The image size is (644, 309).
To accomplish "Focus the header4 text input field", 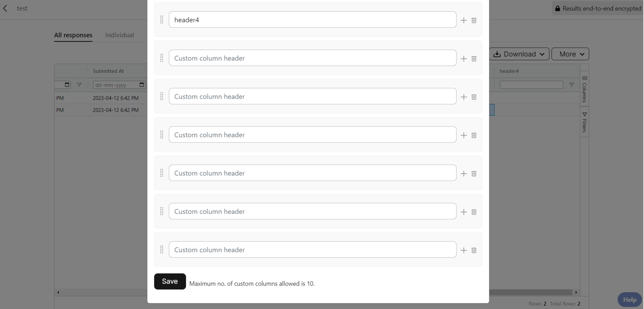I will click(312, 20).
